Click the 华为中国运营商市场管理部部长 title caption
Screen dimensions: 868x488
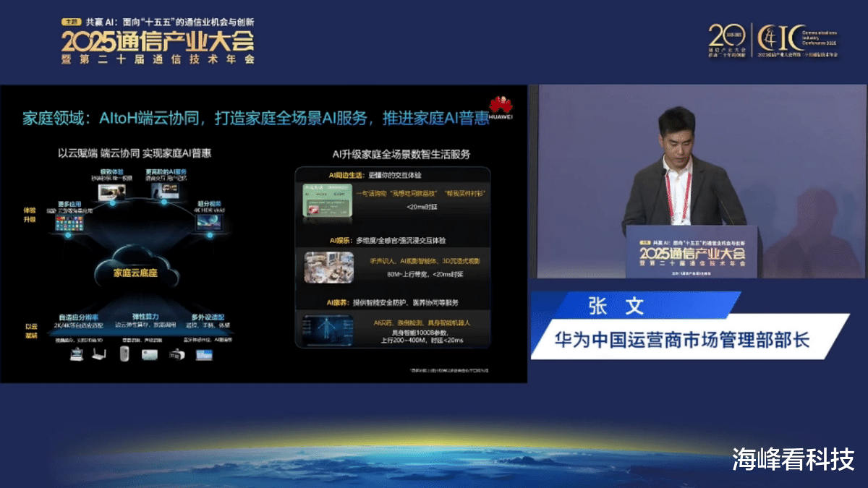pyautogui.click(x=681, y=340)
